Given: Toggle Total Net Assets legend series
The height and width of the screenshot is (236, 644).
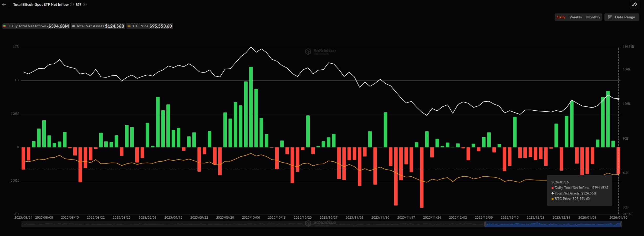Looking at the screenshot, I should pyautogui.click(x=98, y=26).
